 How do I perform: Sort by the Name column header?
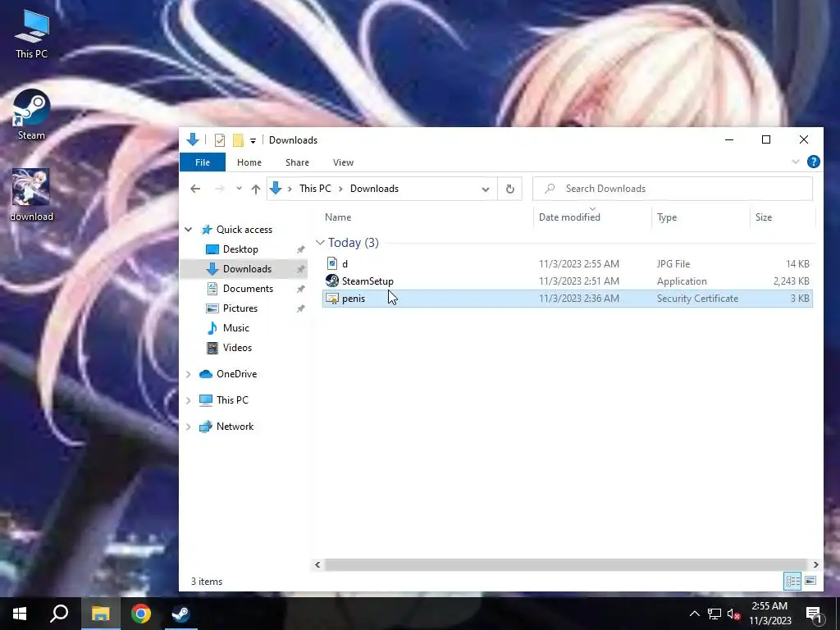pos(338,217)
